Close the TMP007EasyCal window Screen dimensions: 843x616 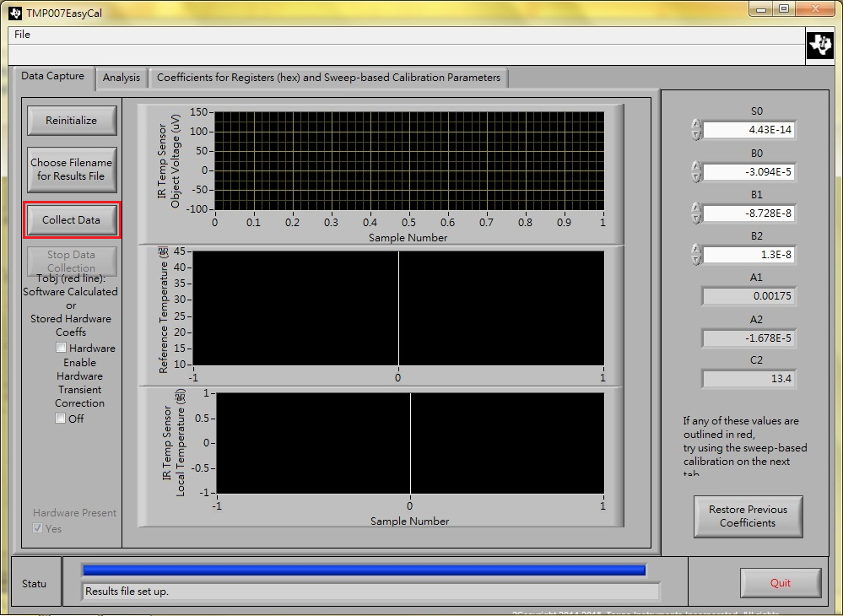[x=816, y=9]
